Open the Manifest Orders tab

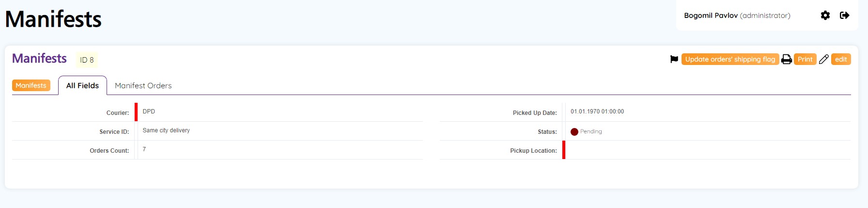(x=143, y=85)
